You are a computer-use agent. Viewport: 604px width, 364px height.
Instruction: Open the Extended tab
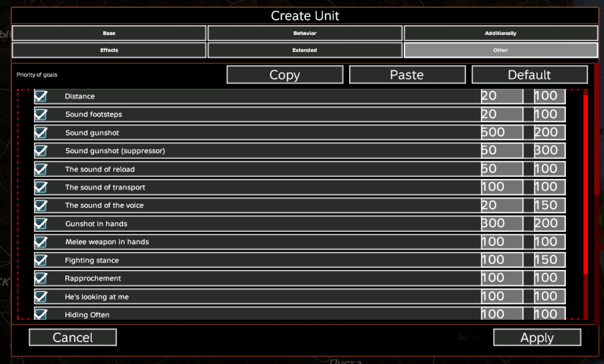(305, 50)
